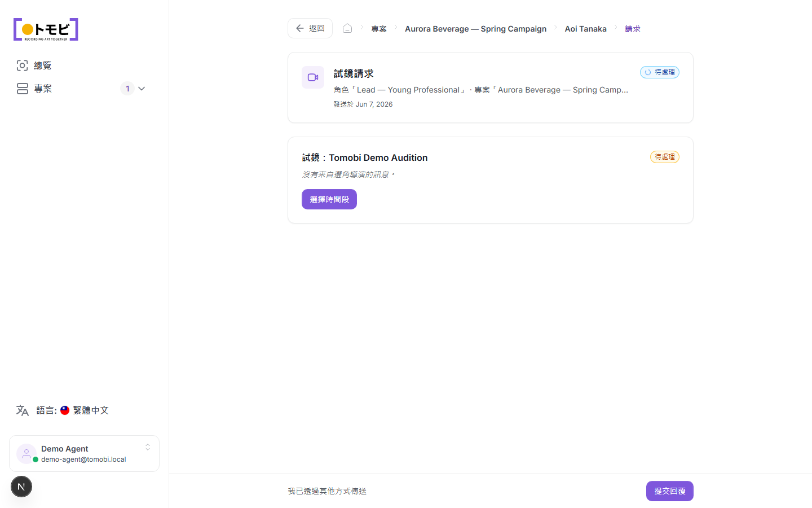
Task: Open Aurora Beverage — Spring Campaign breadcrumb
Action: 475,29
